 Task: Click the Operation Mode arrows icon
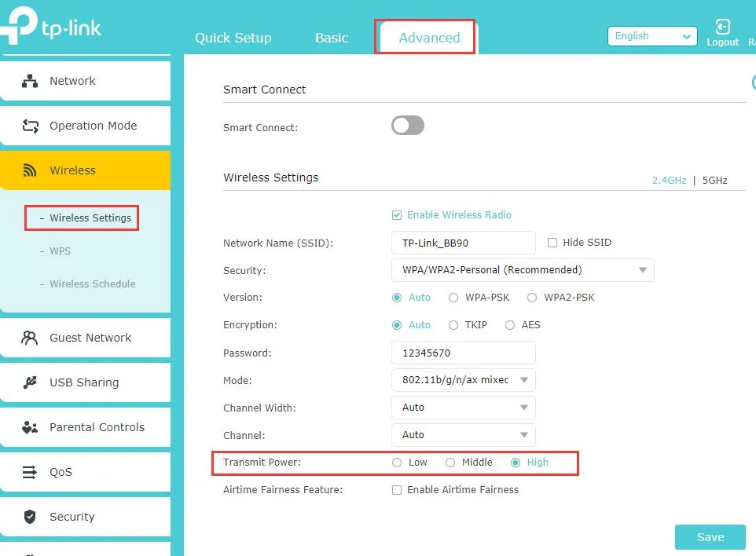30,126
